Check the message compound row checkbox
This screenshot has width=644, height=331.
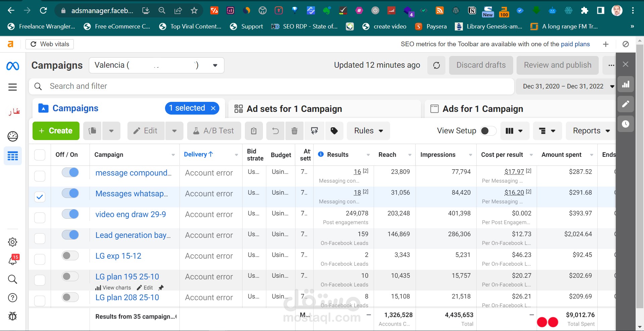[x=40, y=176]
